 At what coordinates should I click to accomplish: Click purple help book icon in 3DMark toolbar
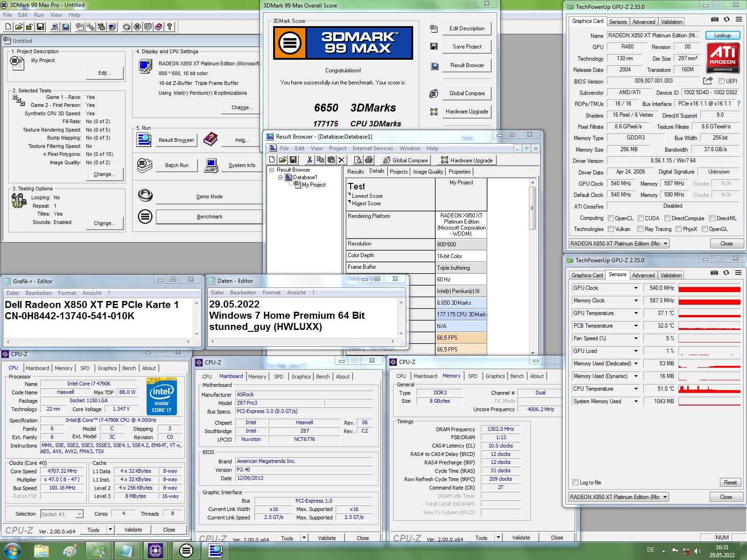coord(158,27)
